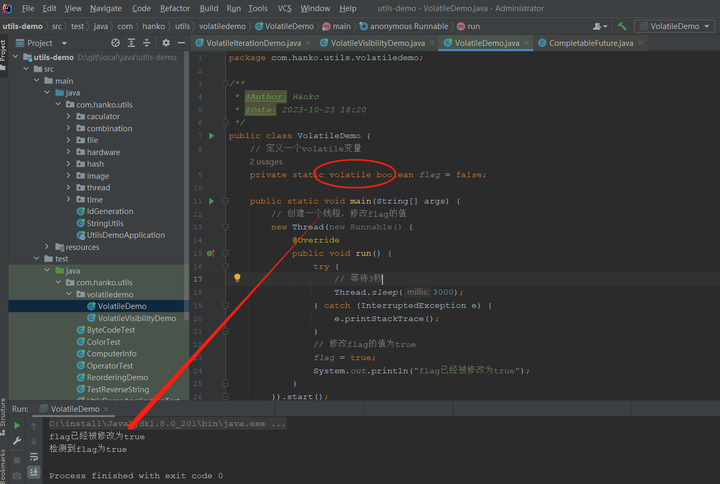Switch to VolatileVisibilityDemo.java tab
The width and height of the screenshot is (720, 484).
coord(377,43)
